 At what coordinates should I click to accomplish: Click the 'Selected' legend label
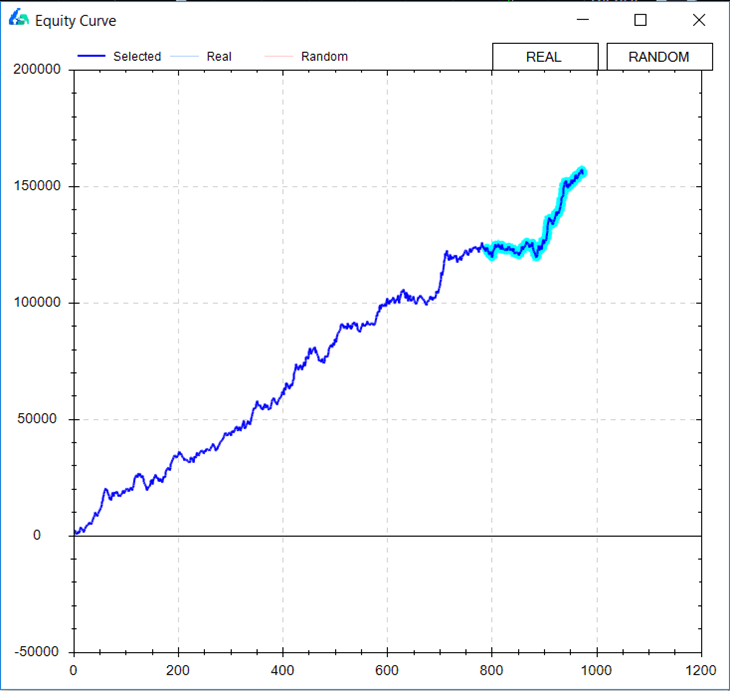(x=137, y=57)
